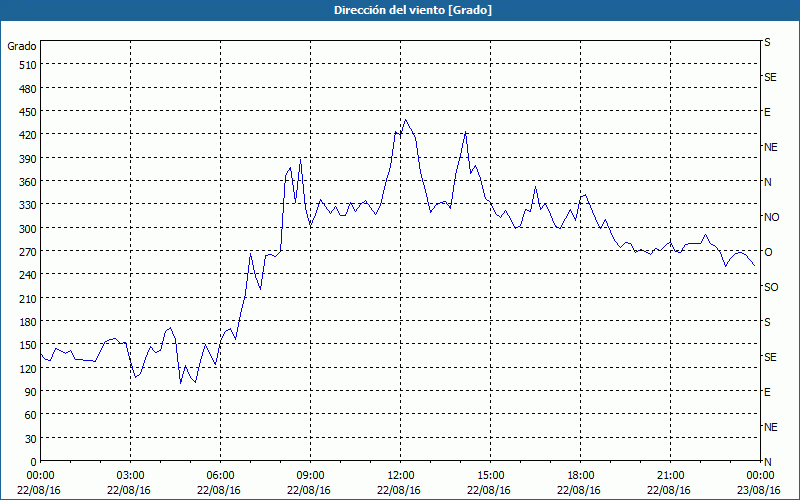Click the 210 degree axis label
This screenshot has height=500, width=800.
(x=28, y=299)
